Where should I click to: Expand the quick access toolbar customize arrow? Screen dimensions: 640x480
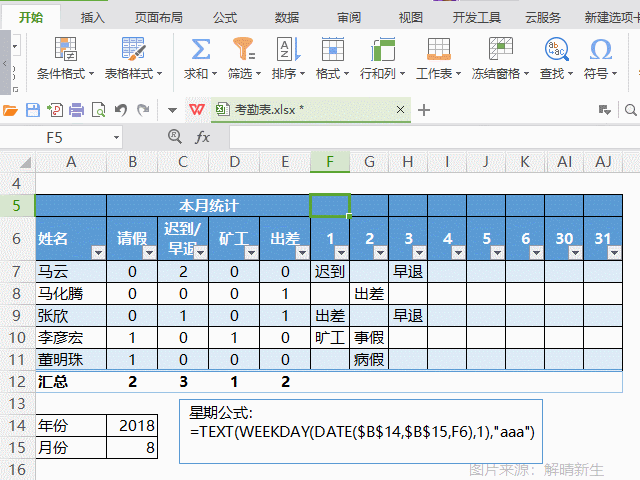click(172, 110)
